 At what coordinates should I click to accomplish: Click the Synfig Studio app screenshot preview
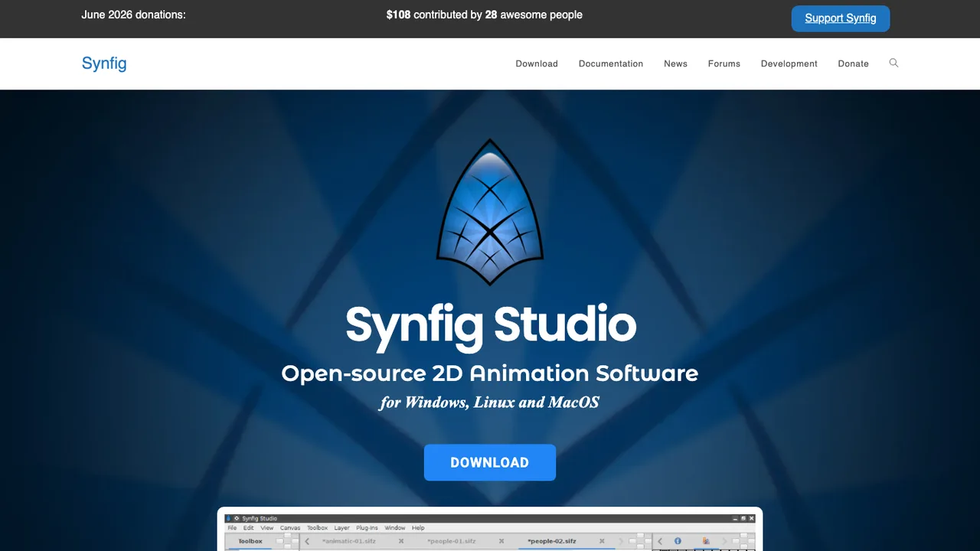[x=490, y=530]
